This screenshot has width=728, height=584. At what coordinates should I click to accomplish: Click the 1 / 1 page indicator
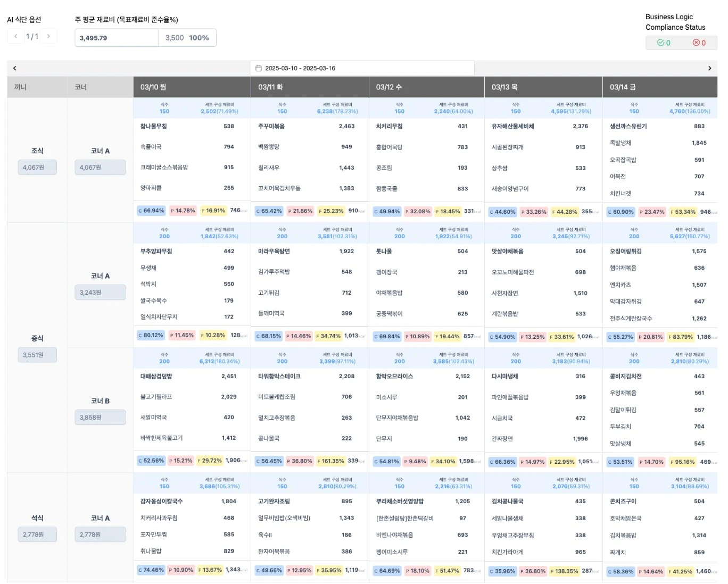[x=32, y=37]
